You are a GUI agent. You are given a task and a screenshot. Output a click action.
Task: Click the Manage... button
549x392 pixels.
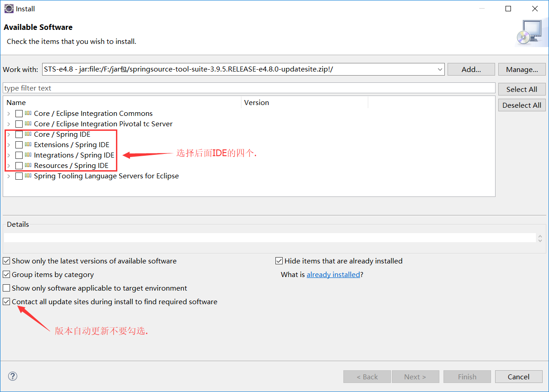(x=522, y=69)
